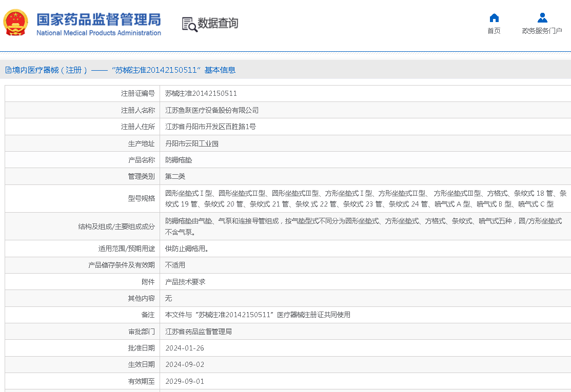Image resolution: width=571 pixels, height=392 pixels.
Task: Click approval department 江苏省药品监督管理局
Action: pyautogui.click(x=199, y=332)
